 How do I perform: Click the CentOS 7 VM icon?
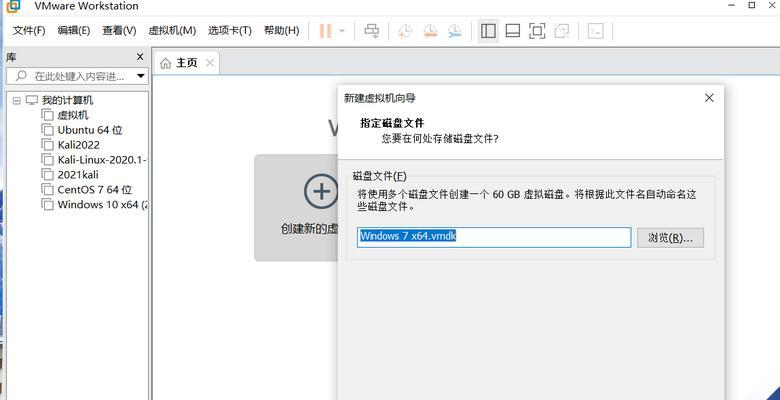coord(47,190)
